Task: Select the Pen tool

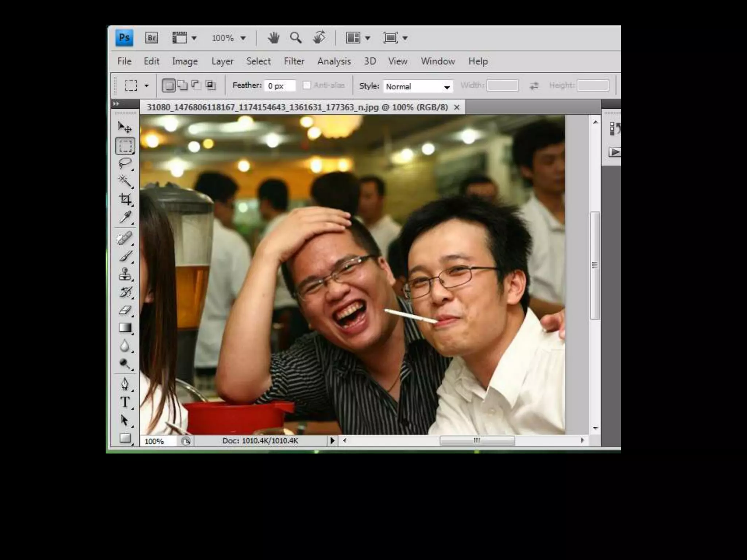Action: [x=125, y=384]
